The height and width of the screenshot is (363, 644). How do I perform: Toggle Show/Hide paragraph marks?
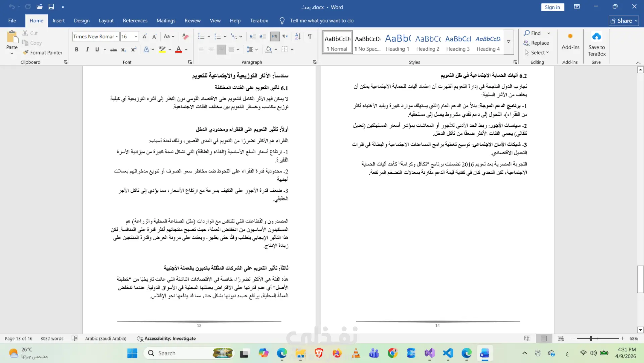tap(310, 36)
